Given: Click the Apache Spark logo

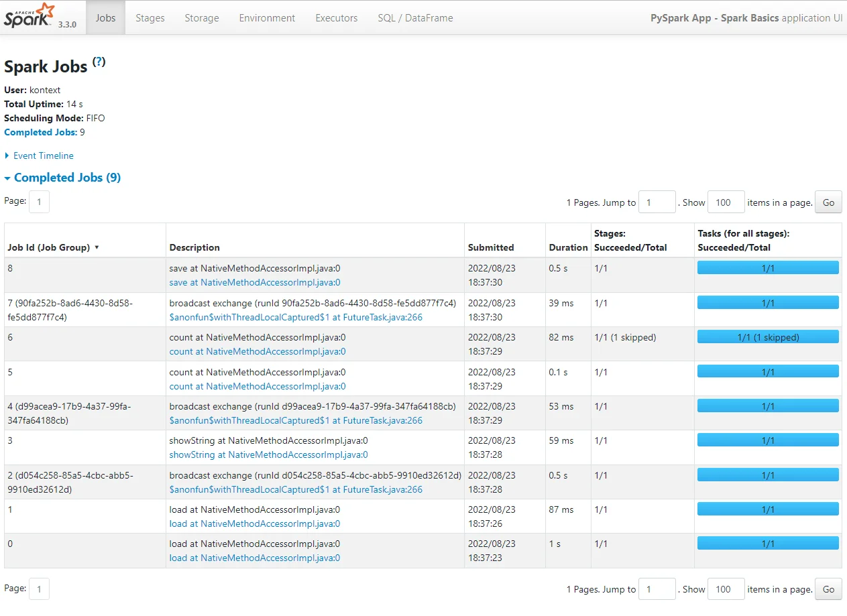Looking at the screenshot, I should (28, 16).
